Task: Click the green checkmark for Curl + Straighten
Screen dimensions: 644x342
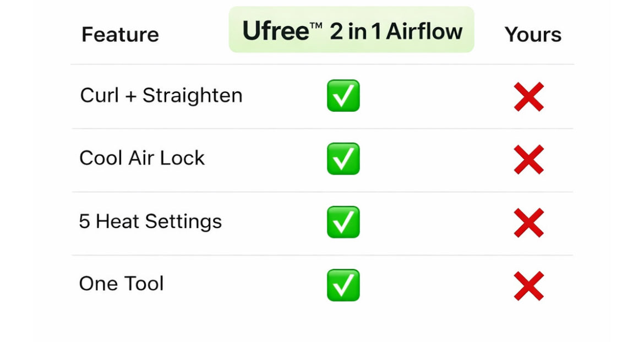Action: point(343,95)
